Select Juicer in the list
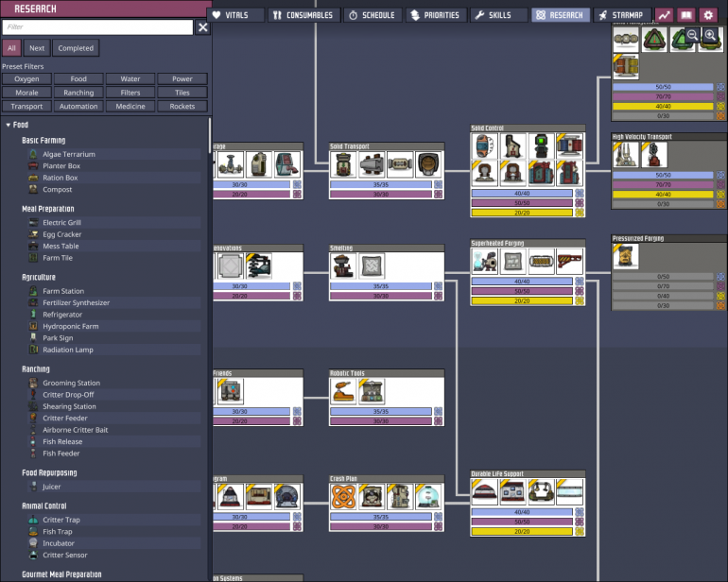This screenshot has width=728, height=582. 113,487
